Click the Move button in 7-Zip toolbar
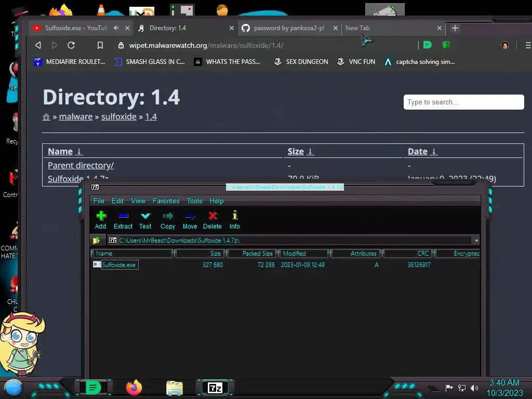The width and height of the screenshot is (532, 399). pos(190,220)
